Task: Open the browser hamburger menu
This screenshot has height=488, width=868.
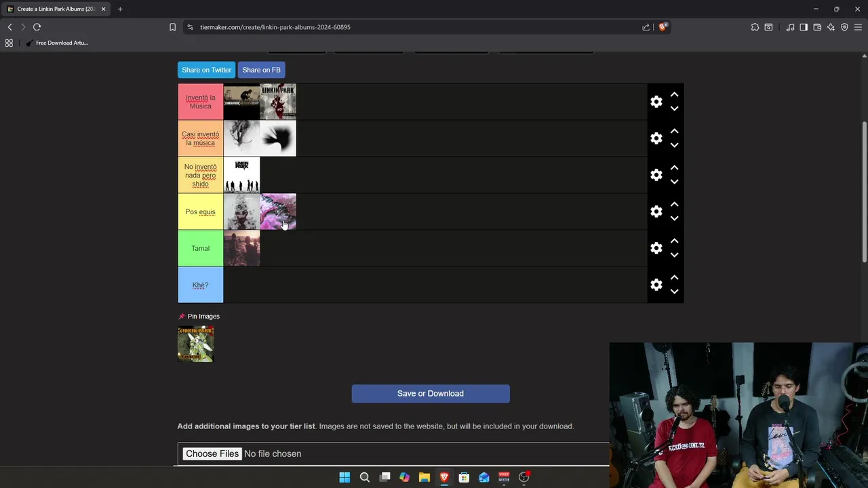Action: coord(858,27)
